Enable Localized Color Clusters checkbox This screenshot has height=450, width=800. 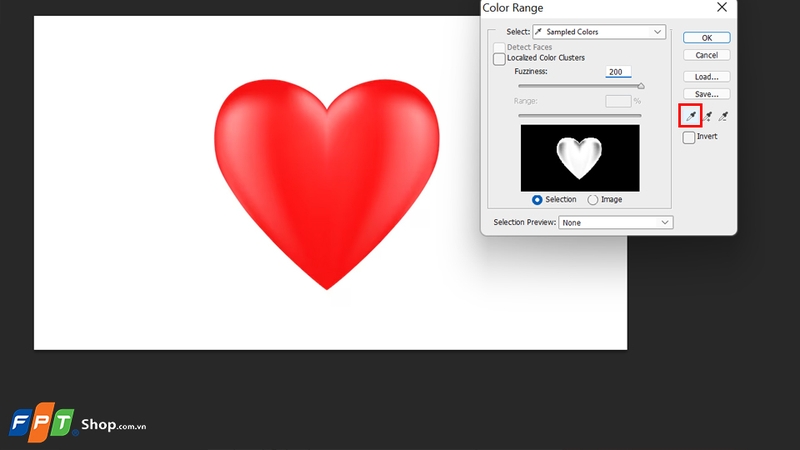pos(499,59)
